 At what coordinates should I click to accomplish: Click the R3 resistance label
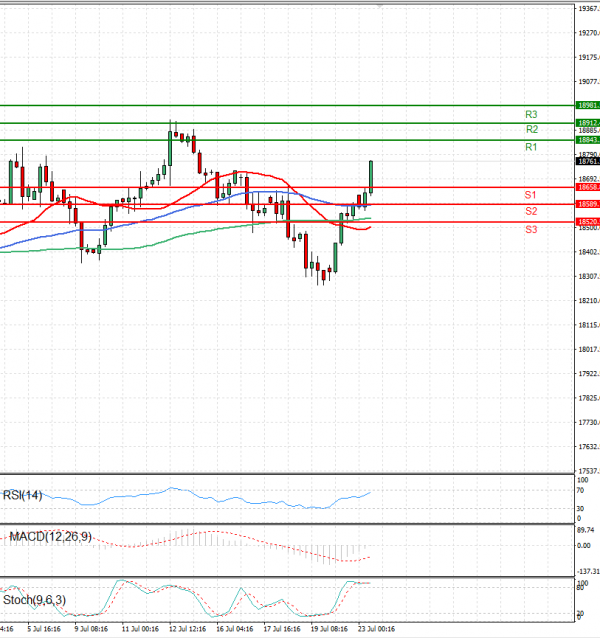531,114
